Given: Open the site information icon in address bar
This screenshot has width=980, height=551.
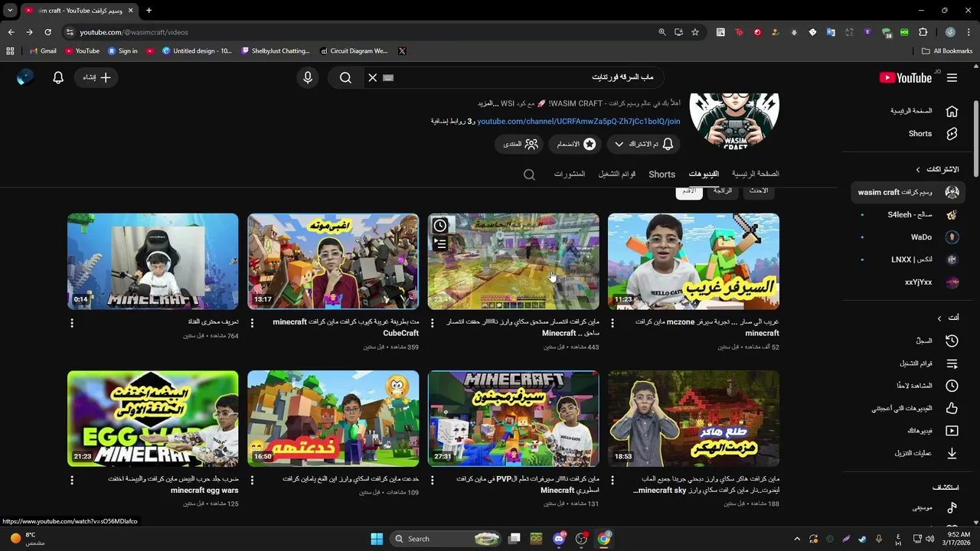Looking at the screenshot, I should click(x=70, y=32).
